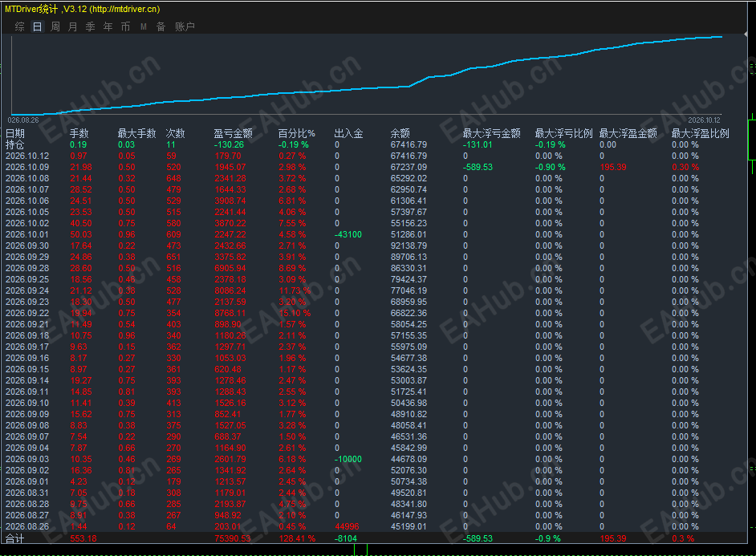Switch to the 综 summary tab
This screenshot has width=756, height=556.
pyautogui.click(x=20, y=26)
